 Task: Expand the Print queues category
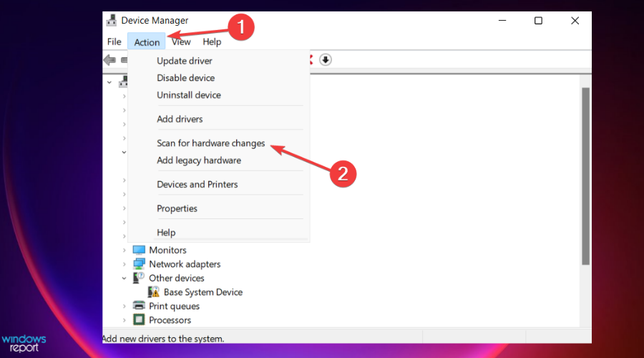[124, 306]
